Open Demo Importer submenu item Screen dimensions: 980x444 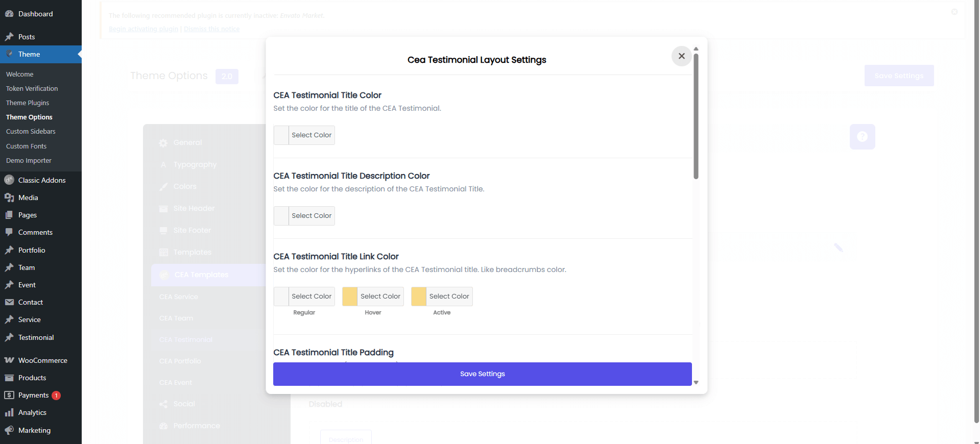pos(29,160)
